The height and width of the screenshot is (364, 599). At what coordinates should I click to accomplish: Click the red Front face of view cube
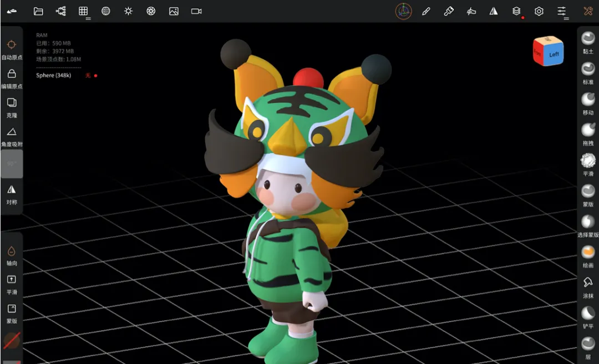click(538, 53)
